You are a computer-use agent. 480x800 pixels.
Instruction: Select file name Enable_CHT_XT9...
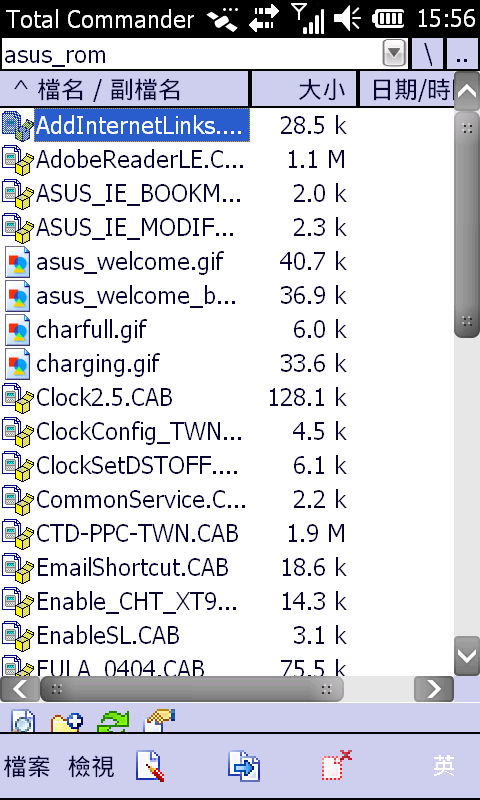point(137,602)
